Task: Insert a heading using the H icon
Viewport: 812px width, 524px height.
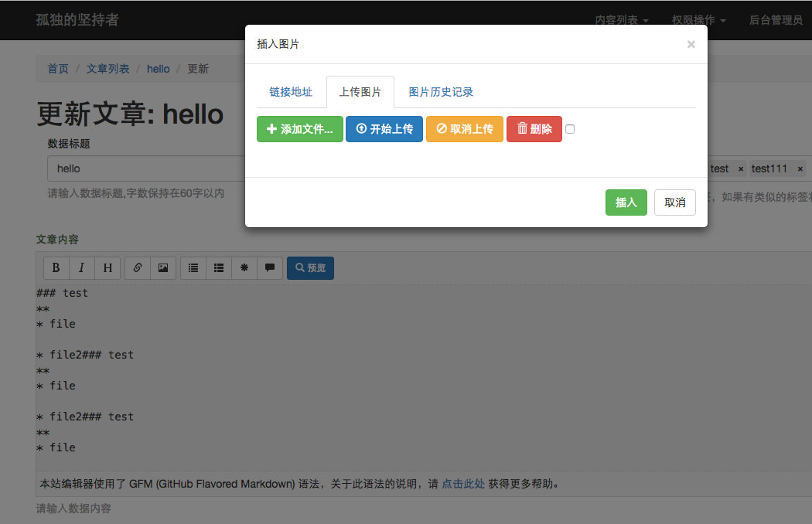Action: click(x=107, y=267)
